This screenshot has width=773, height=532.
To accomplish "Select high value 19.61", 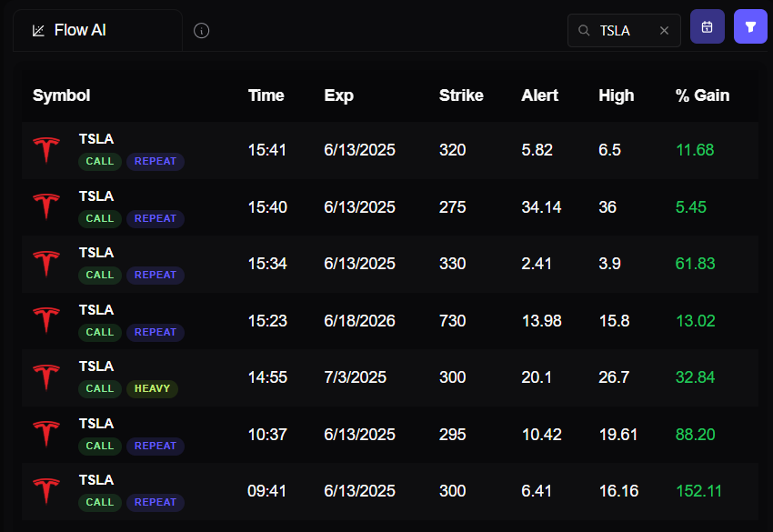I will coord(618,435).
